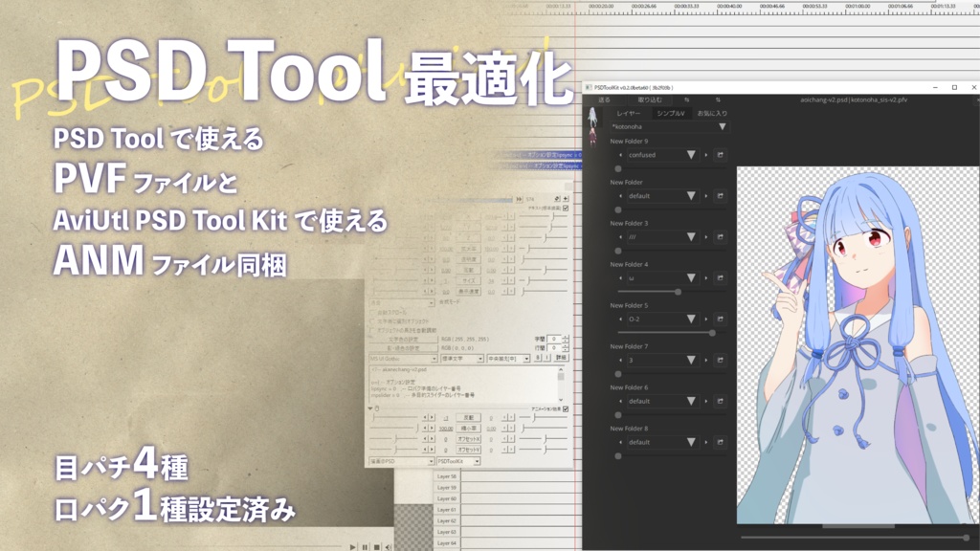The height and width of the screenshot is (551, 980).
Task: Click previous arrow in New Folder 4 row
Action: 620,278
